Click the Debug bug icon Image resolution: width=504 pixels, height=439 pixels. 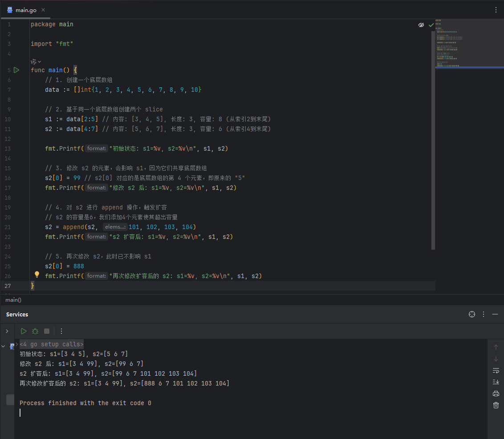[x=35, y=331]
